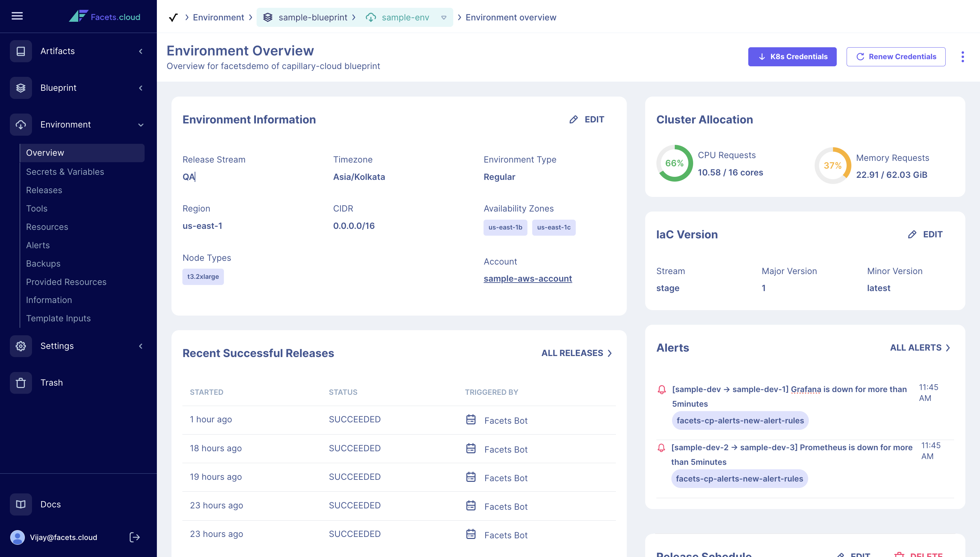The image size is (980, 557).
Task: Click the three-dot more options icon
Action: coord(962,56)
